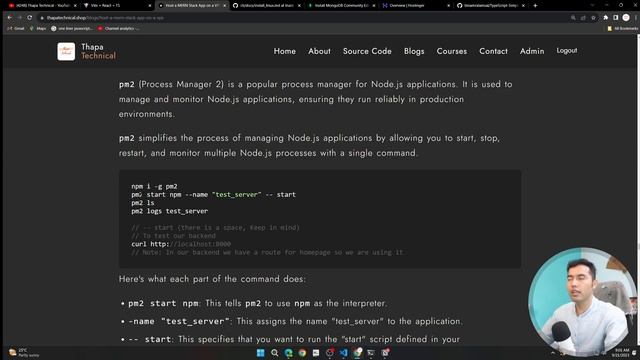Open the Admin panel link
The height and width of the screenshot is (360, 640).
[x=532, y=51]
